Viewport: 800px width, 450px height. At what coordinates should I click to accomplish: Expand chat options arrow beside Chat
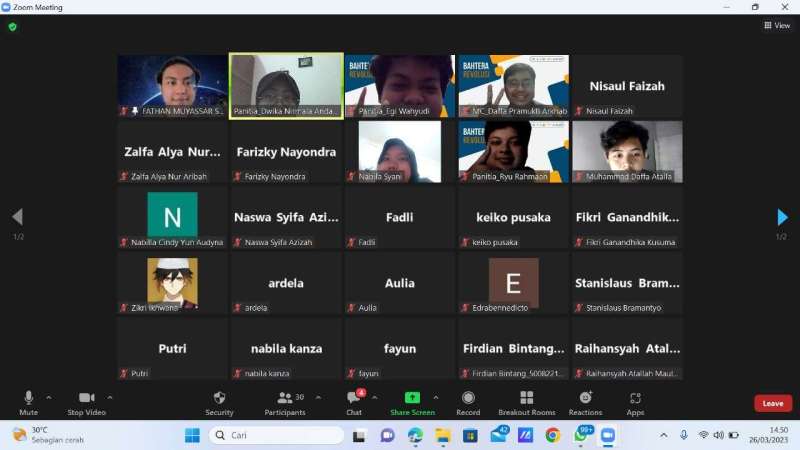(x=374, y=397)
